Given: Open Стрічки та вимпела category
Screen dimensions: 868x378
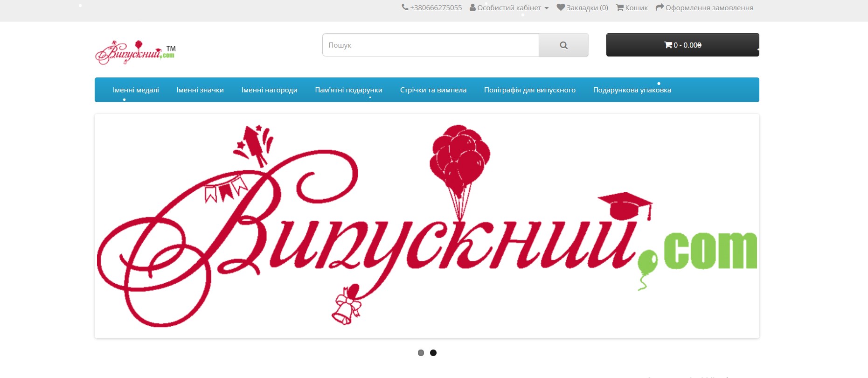Looking at the screenshot, I should click(x=433, y=90).
